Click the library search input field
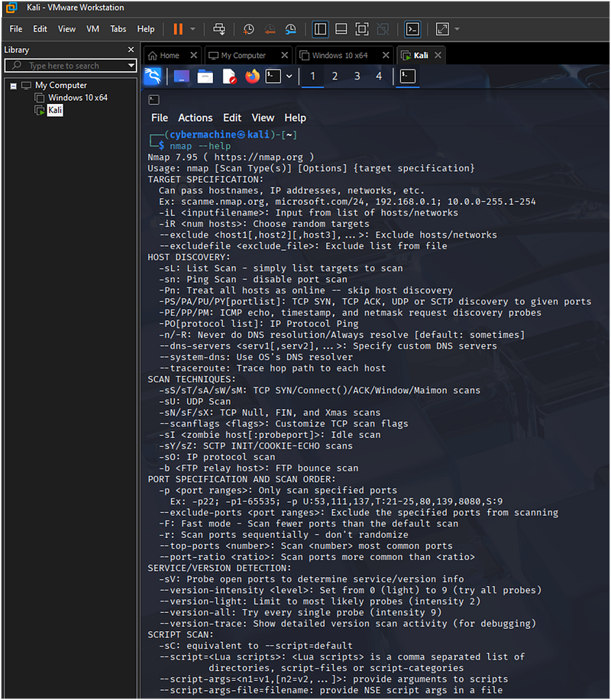Viewport: 611px width, 700px height. click(70, 66)
